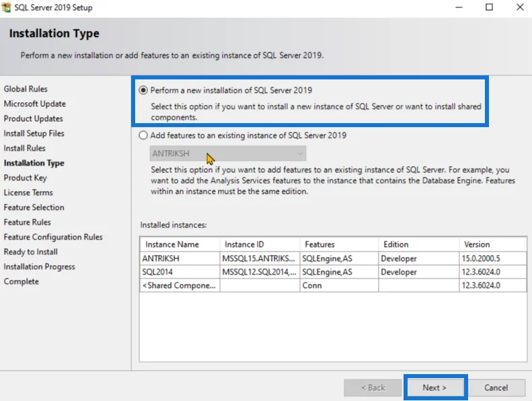Select the Ready to Install step
The image size is (532, 401).
(31, 252)
